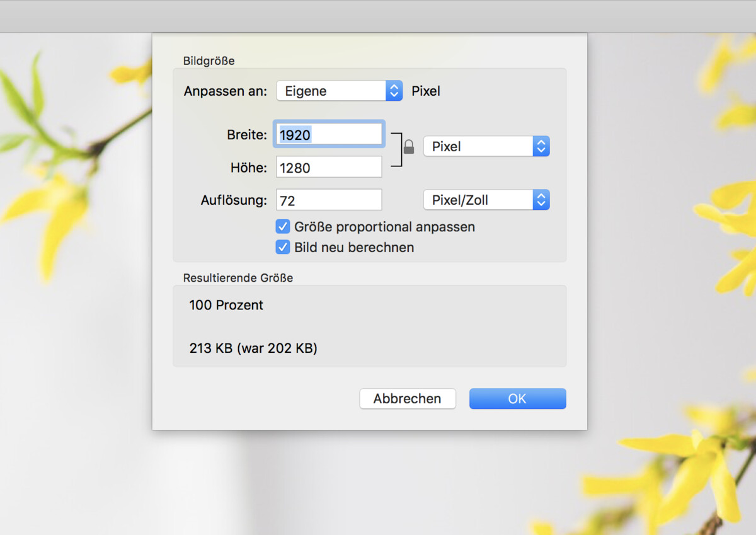This screenshot has height=535, width=756.
Task: Click the '213 KB (war 202 KB)' text
Action: click(253, 348)
